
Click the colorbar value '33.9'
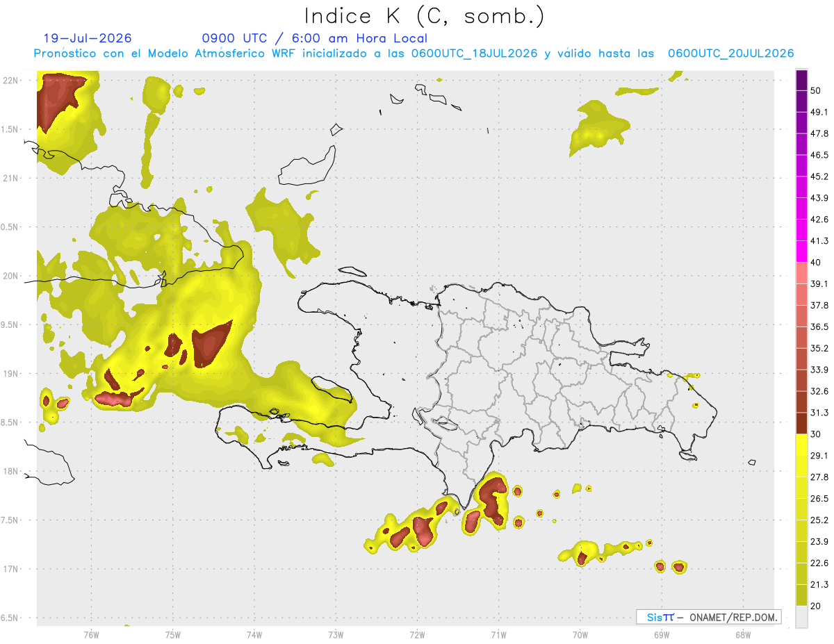point(820,370)
